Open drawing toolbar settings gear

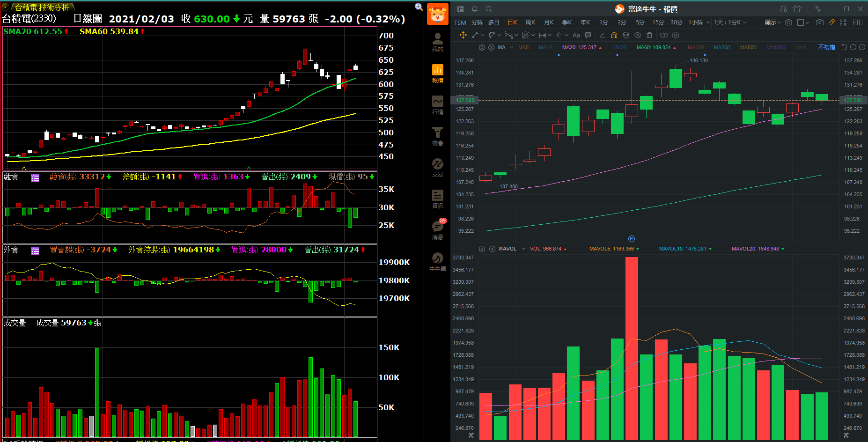676,35
